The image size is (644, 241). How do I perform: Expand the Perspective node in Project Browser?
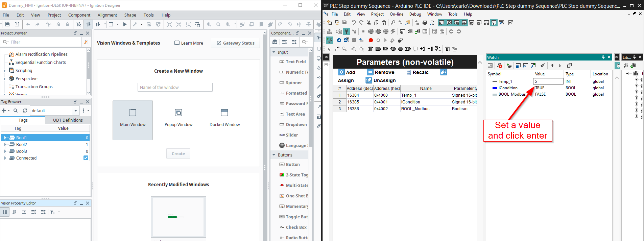4,79
